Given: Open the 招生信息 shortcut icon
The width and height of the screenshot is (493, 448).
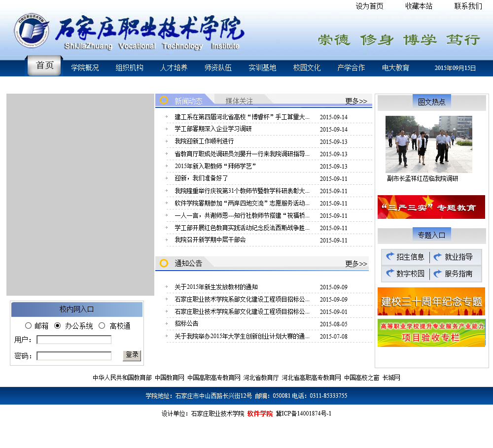Looking at the screenshot, I should pyautogui.click(x=390, y=257).
